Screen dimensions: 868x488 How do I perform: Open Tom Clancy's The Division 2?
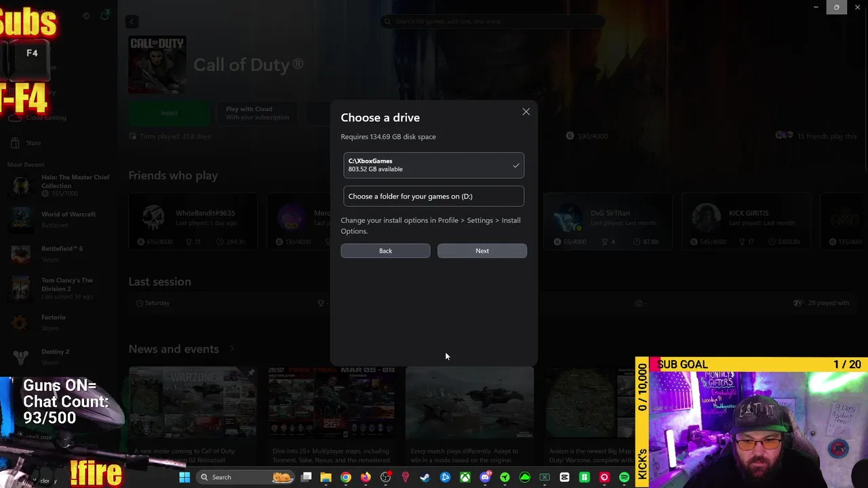pos(60,288)
